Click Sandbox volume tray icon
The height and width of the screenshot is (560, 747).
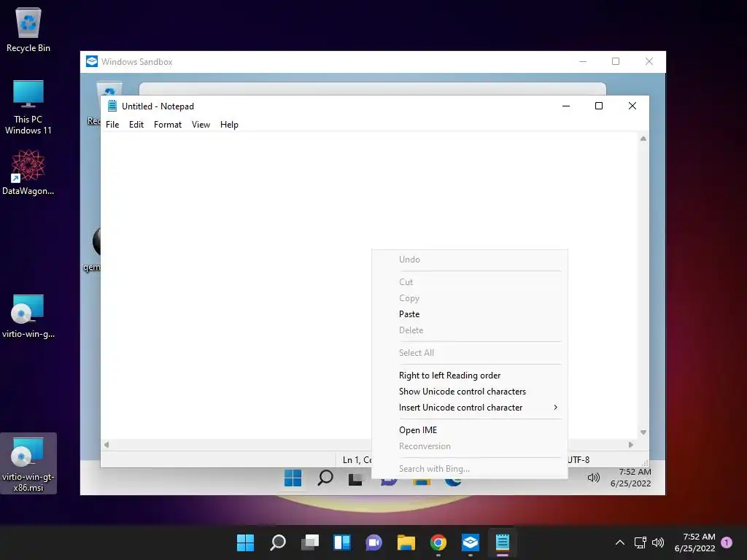[594, 478]
